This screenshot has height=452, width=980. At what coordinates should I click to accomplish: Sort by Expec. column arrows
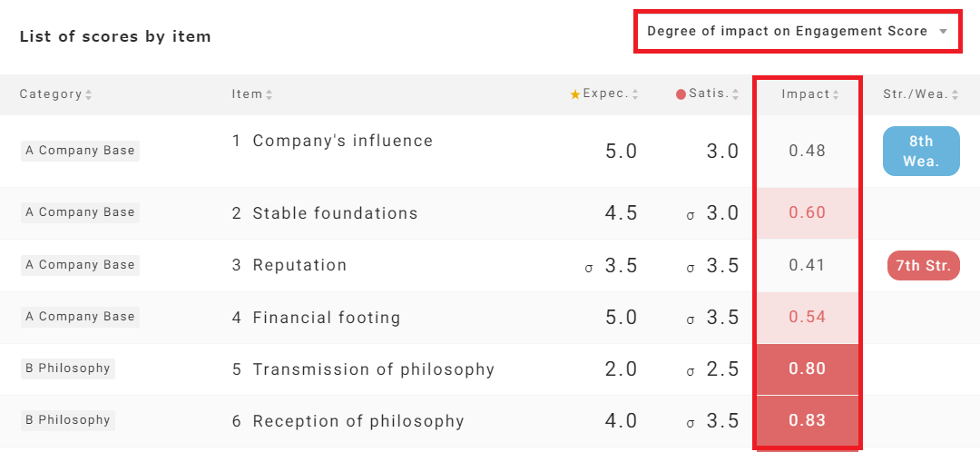[635, 94]
